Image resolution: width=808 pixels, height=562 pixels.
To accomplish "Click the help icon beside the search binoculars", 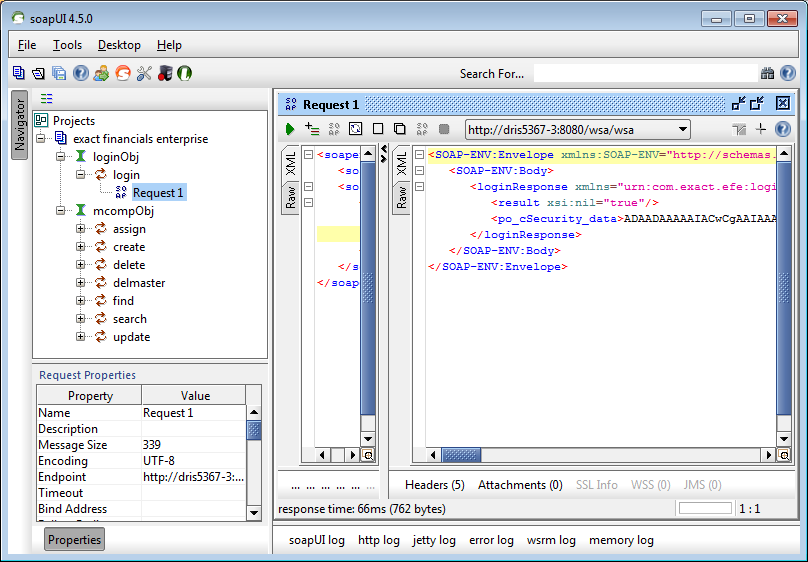I will pyautogui.click(x=788, y=73).
